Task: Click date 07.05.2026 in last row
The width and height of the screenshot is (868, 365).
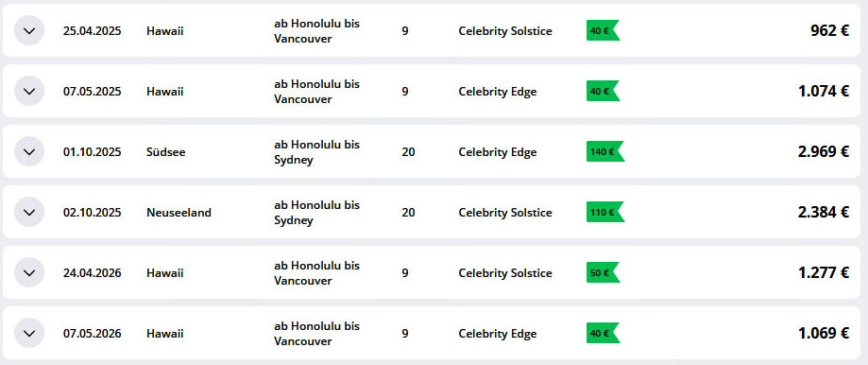Action: (x=92, y=334)
